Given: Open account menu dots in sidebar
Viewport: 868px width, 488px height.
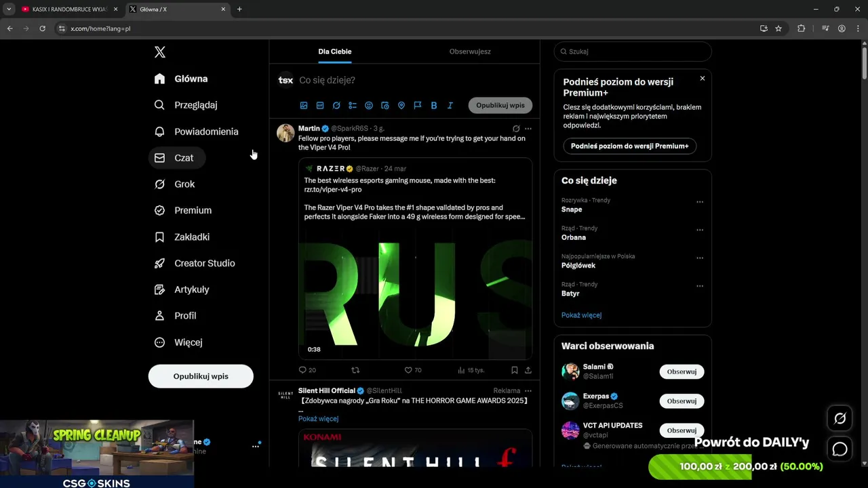Looking at the screenshot, I should (x=256, y=446).
